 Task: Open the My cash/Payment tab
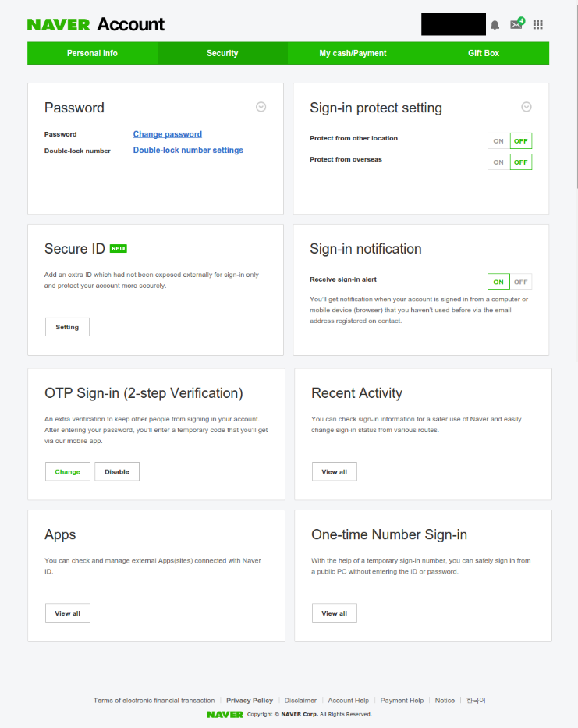tap(353, 53)
